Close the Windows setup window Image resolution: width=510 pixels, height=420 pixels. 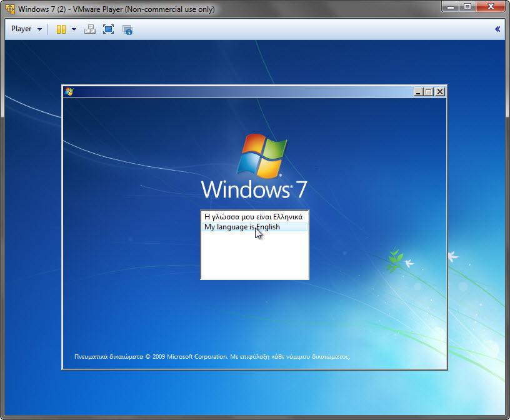(440, 92)
